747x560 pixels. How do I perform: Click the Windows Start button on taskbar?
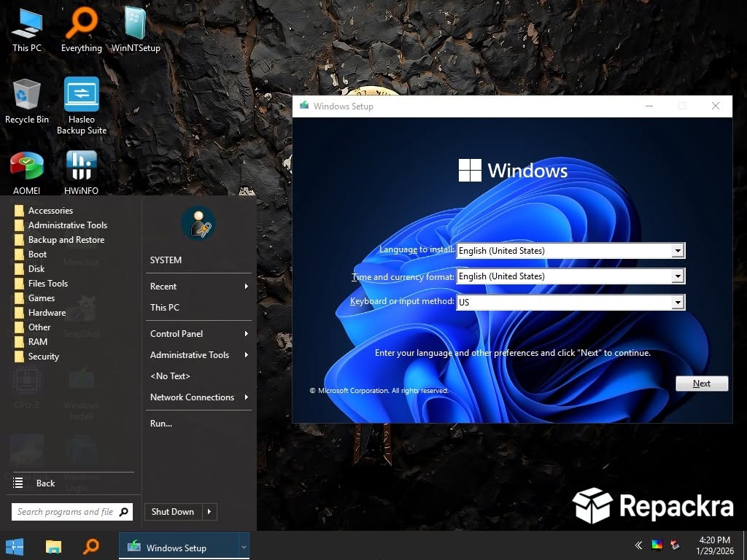coord(14,546)
